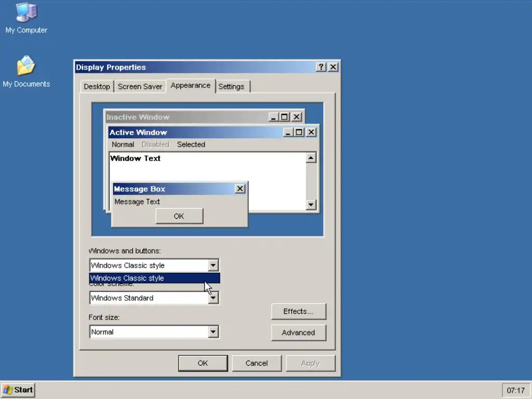The width and height of the screenshot is (532, 399).
Task: Click the help question mark button in Display Properties
Action: point(321,67)
